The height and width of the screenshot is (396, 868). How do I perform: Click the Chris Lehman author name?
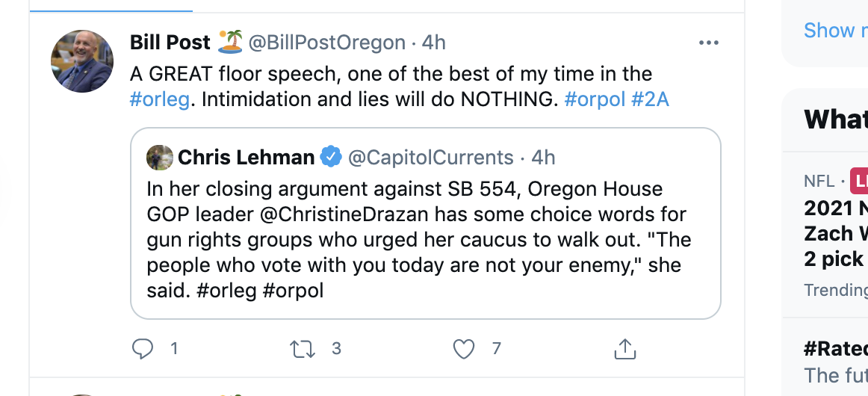pyautogui.click(x=246, y=158)
